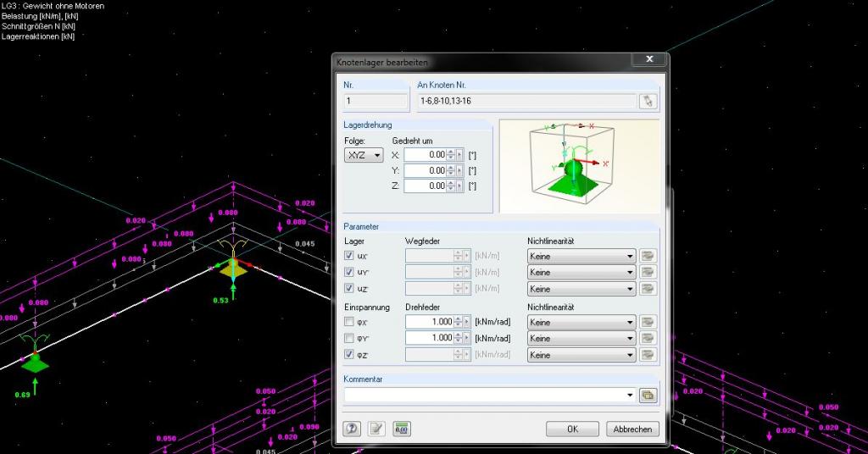The width and height of the screenshot is (868, 454).
Task: Click the Z rotation angle field
Action: pyautogui.click(x=426, y=185)
